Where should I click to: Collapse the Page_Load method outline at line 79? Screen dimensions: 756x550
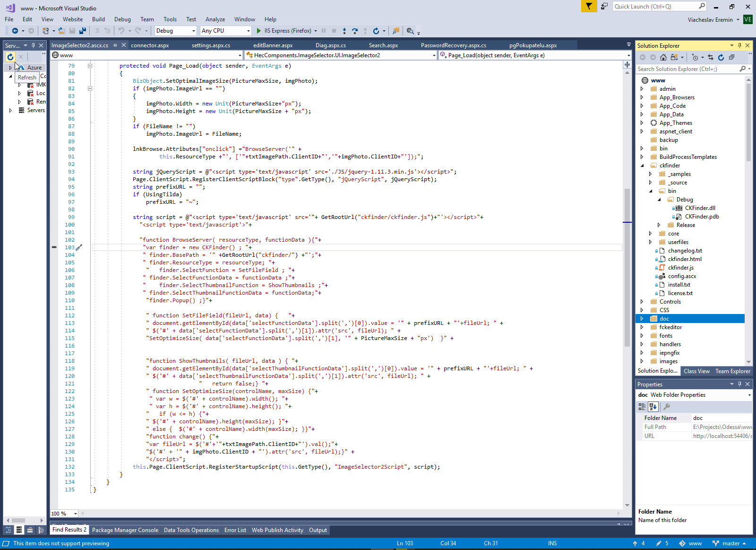pyautogui.click(x=90, y=66)
